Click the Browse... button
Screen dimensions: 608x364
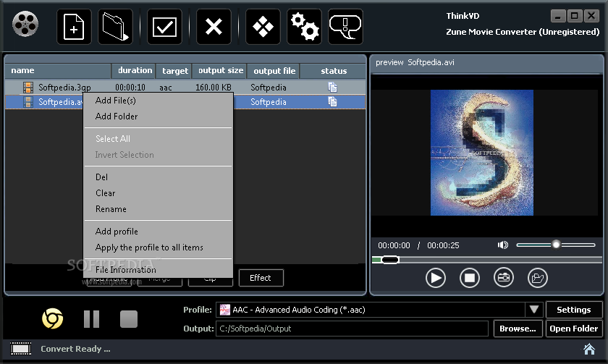tap(518, 329)
